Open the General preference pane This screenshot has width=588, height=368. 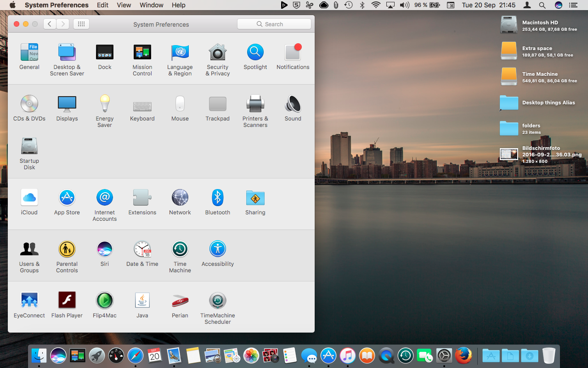pyautogui.click(x=29, y=52)
